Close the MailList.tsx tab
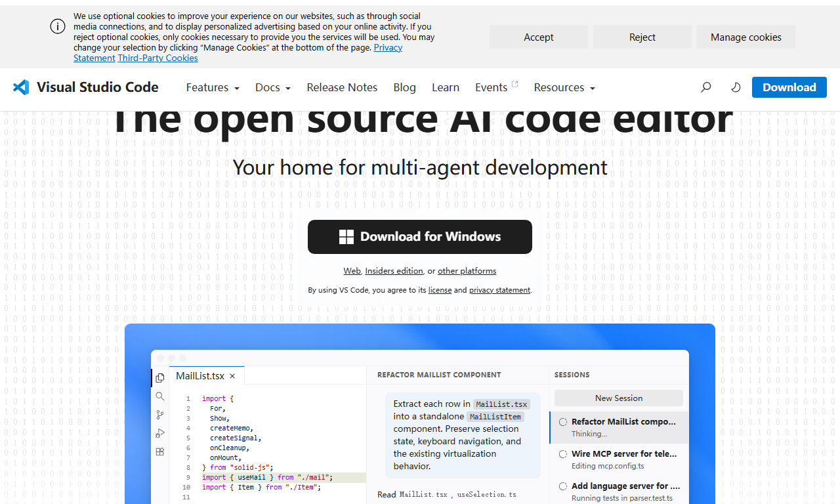 232,376
